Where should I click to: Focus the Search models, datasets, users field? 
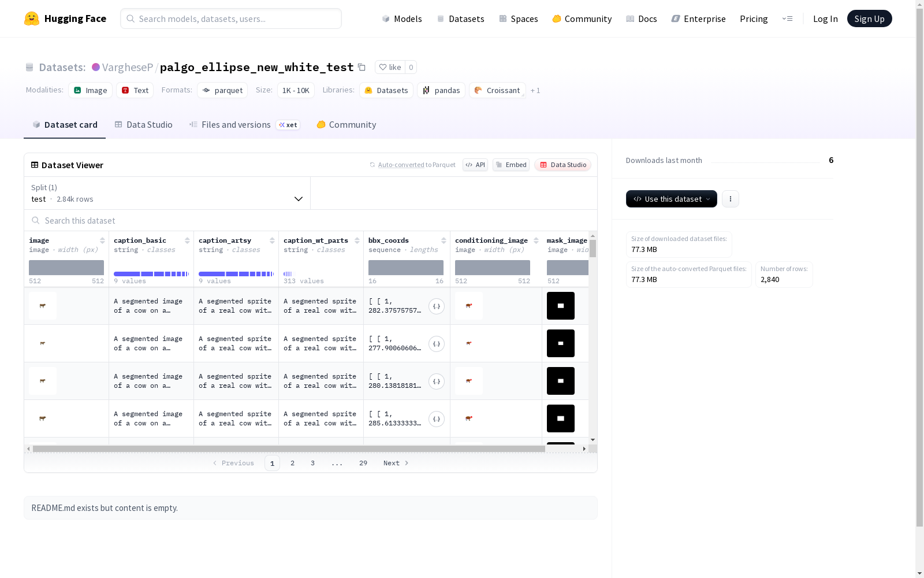click(231, 18)
